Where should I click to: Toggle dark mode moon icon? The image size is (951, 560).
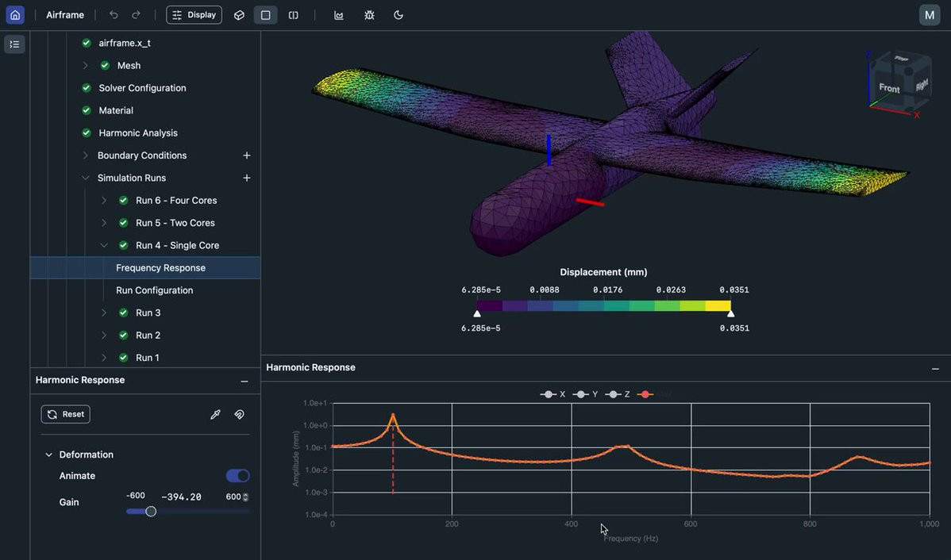[x=398, y=15]
